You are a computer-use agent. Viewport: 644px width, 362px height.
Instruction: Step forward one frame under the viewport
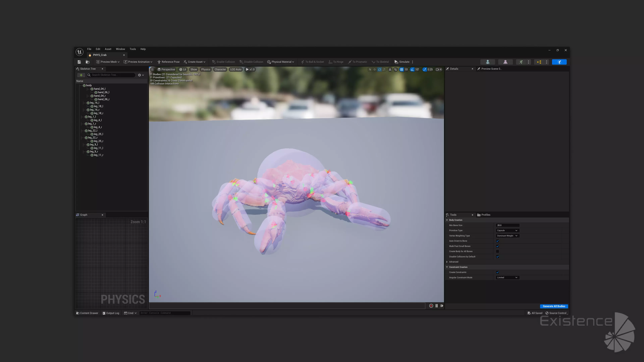click(x=442, y=306)
